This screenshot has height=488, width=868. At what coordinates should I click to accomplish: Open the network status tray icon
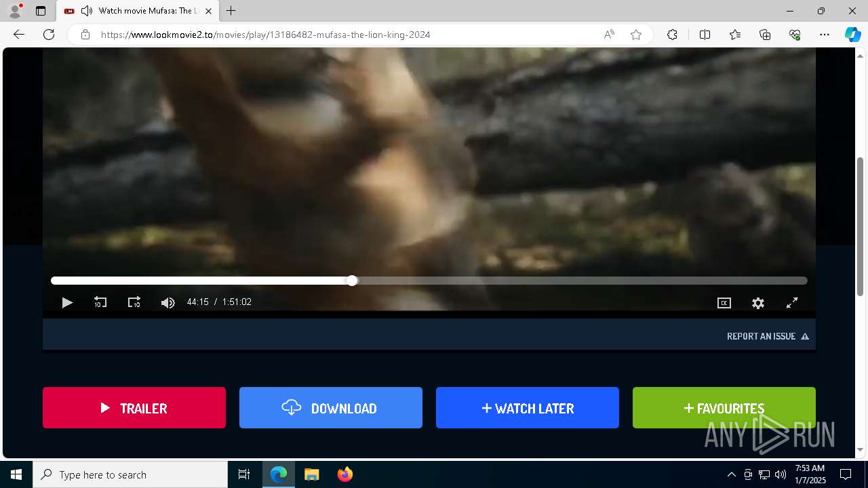(x=764, y=474)
